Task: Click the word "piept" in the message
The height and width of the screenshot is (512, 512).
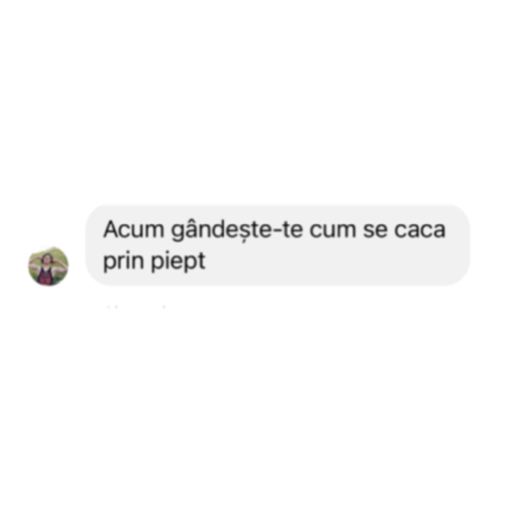Action: click(x=178, y=262)
